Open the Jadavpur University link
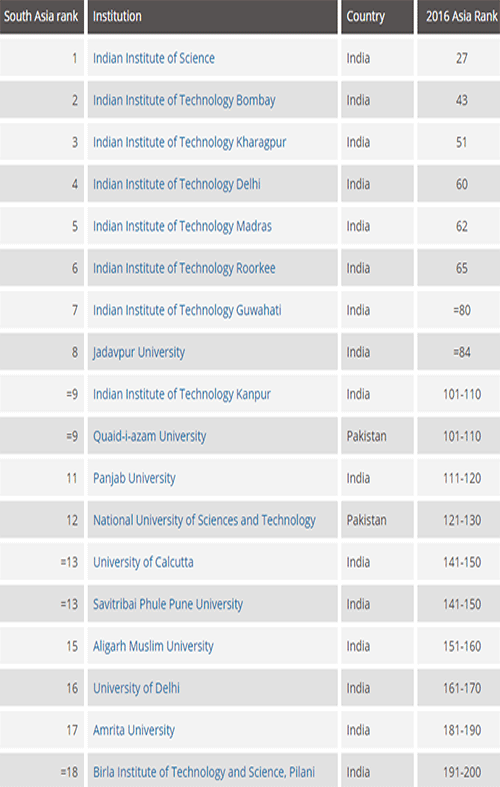The width and height of the screenshot is (500, 787). click(x=139, y=352)
